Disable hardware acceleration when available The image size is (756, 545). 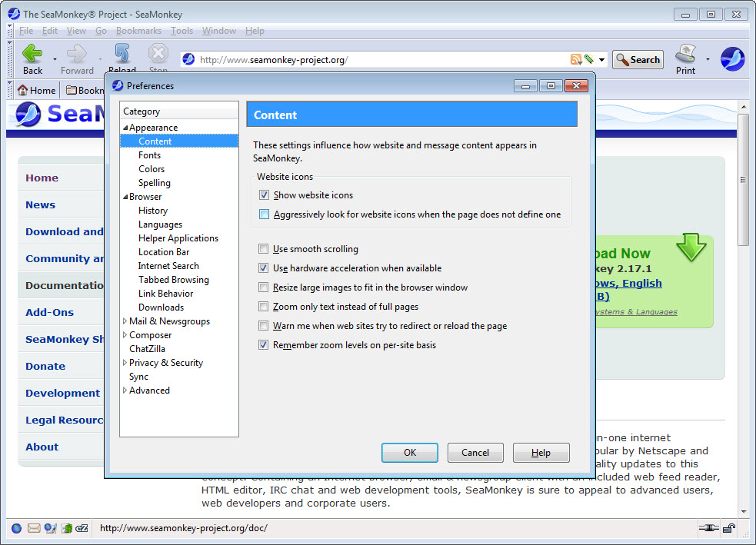263,268
